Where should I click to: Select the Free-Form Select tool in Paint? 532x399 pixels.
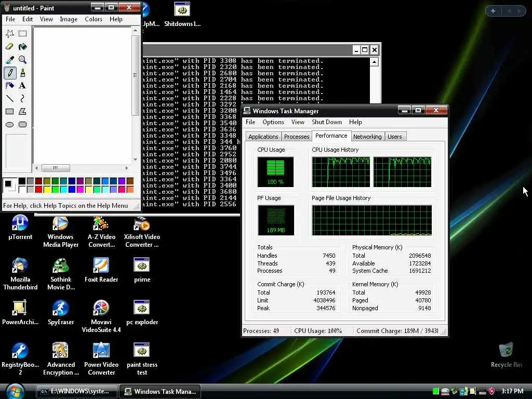coord(9,33)
